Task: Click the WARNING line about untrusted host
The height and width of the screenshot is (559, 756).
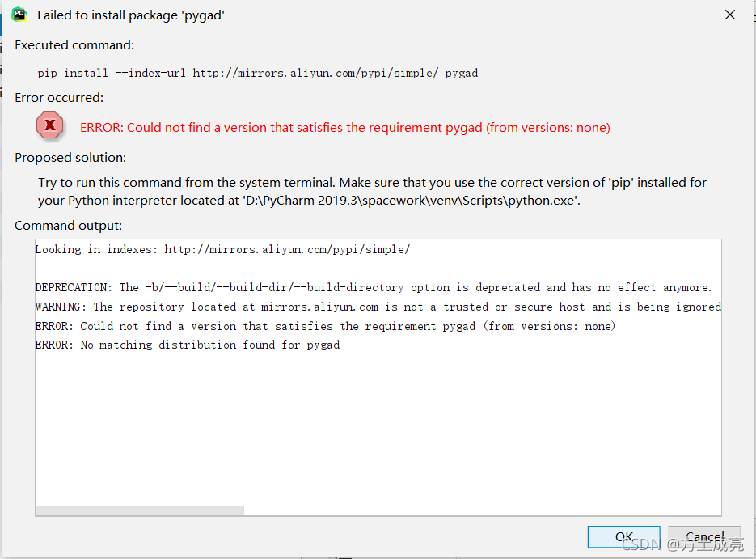Action: click(x=378, y=307)
